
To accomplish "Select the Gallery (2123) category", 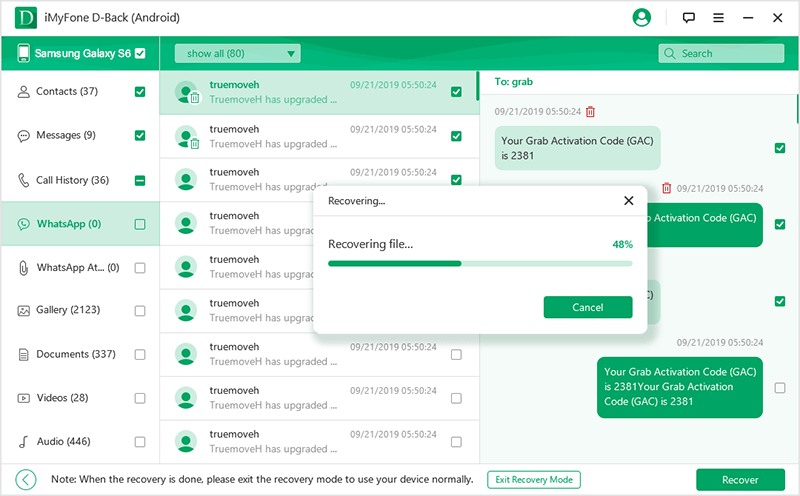I will click(x=81, y=311).
